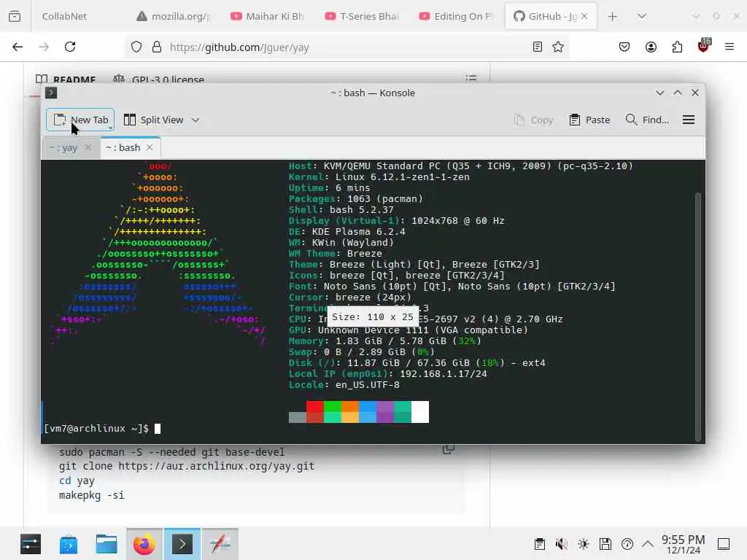This screenshot has width=747, height=560.
Task: Open the Firefox extensions puzzle icon
Action: 677,47
